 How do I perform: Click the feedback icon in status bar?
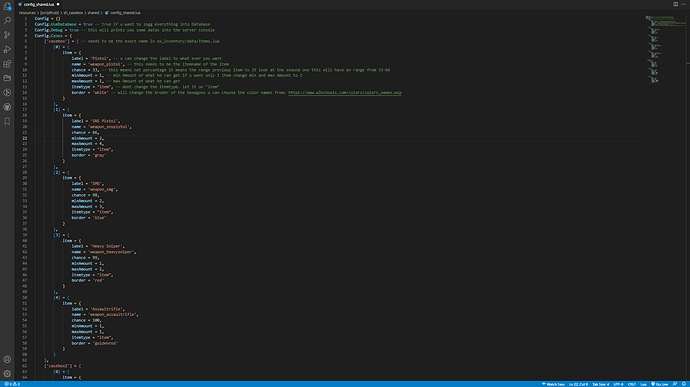675,384
